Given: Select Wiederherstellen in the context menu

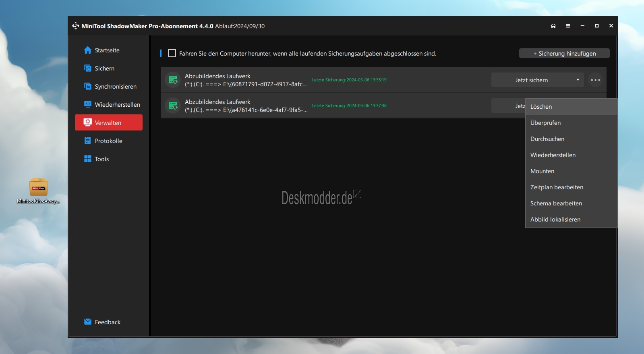Looking at the screenshot, I should [571, 155].
